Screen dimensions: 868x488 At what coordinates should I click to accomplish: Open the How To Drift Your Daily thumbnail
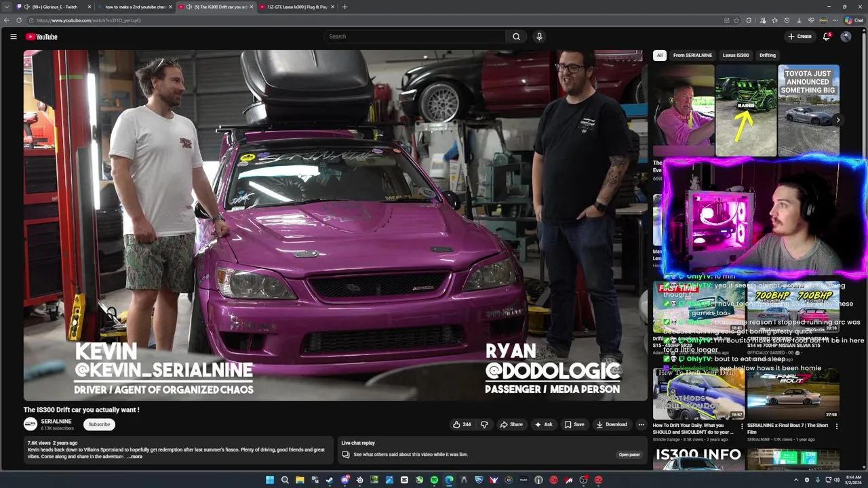coord(698,394)
